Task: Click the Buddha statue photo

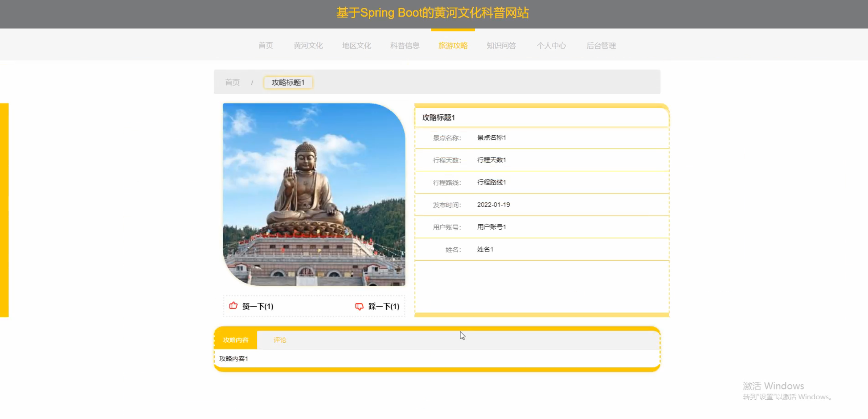Action: point(314,194)
